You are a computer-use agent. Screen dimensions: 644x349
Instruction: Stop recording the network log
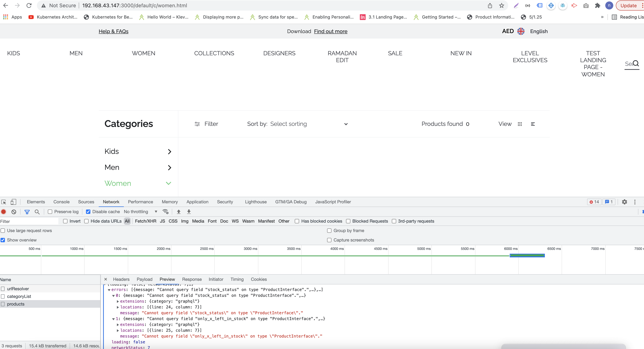(3, 212)
